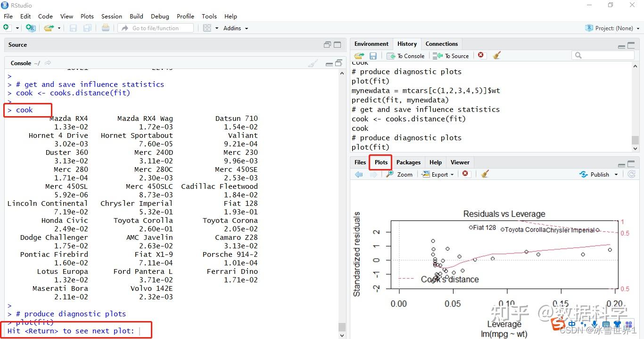Viewport: 644px width, 339px height.
Task: Send selected history To Source
Action: tap(451, 56)
